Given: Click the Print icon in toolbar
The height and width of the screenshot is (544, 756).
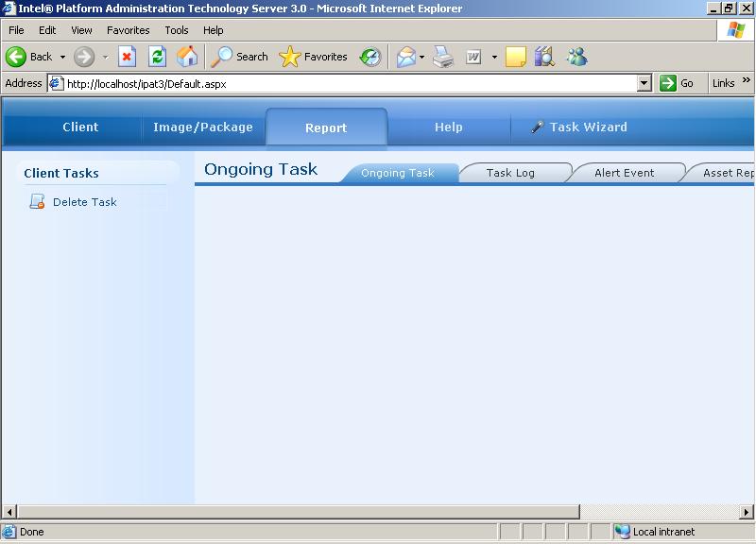Looking at the screenshot, I should point(443,57).
